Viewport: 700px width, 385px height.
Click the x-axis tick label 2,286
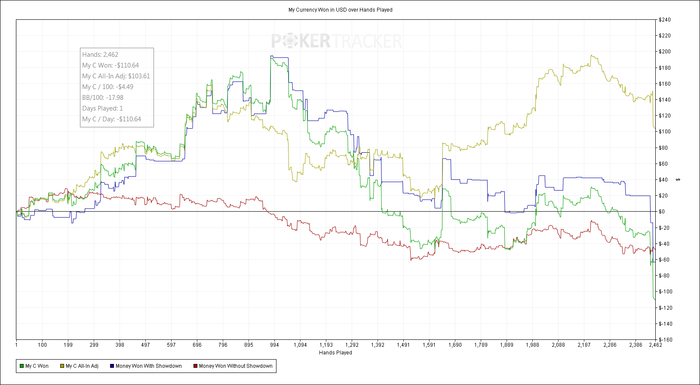[610, 345]
